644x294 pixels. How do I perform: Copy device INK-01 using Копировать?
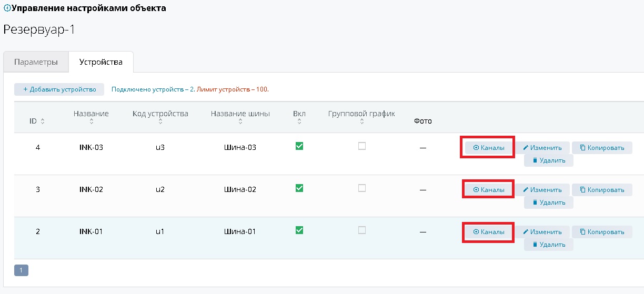pyautogui.click(x=602, y=232)
